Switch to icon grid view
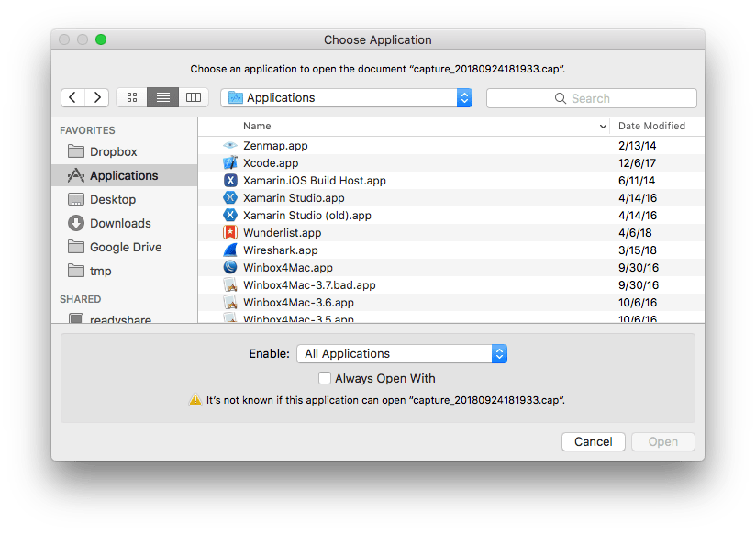The height and width of the screenshot is (534, 756). coord(132,98)
